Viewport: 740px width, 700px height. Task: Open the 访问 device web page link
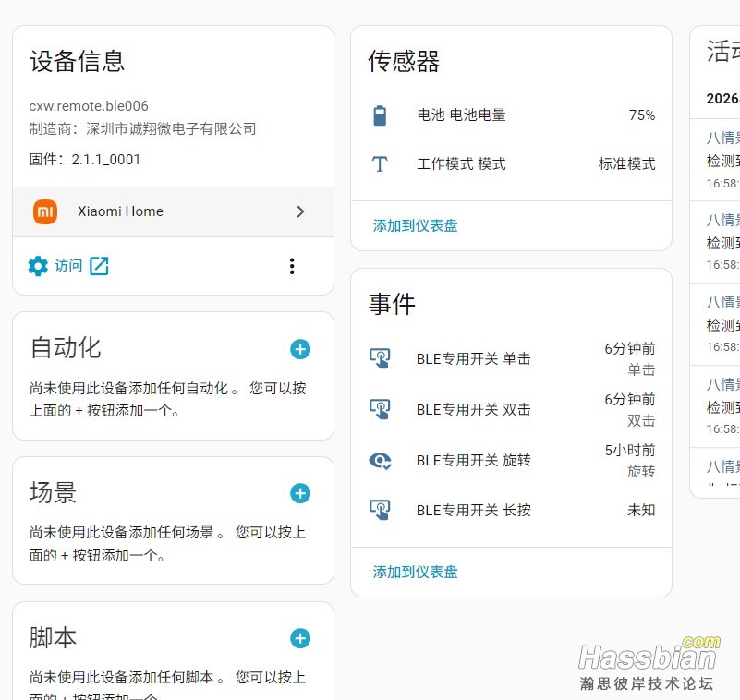[70, 265]
